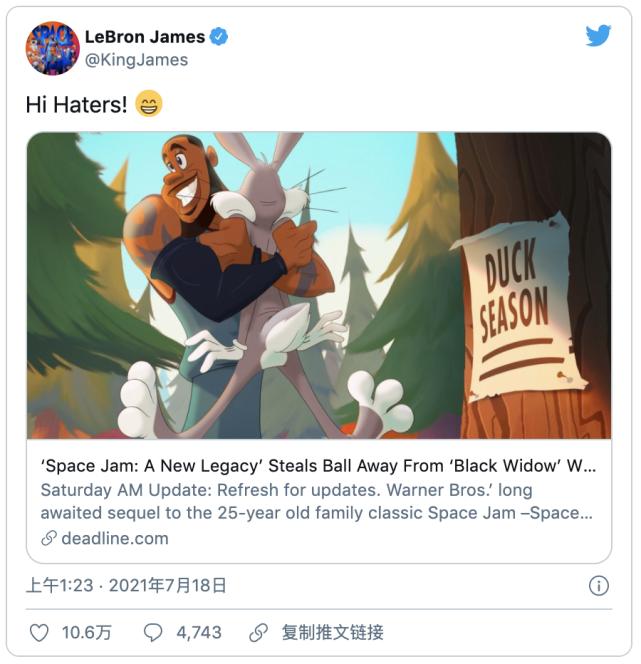The image size is (641, 664).
Task: Like the tweet with the heart icon
Action: pos(39,633)
